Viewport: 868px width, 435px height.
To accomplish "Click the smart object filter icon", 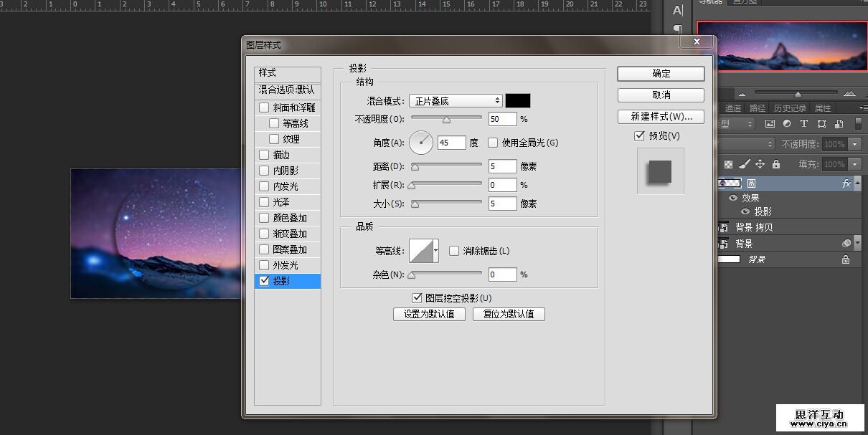I will (x=838, y=124).
